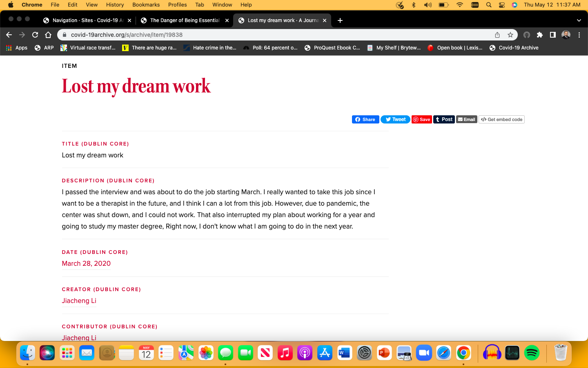588x368 pixels.
Task: Open the Chrome three-dot menu
Action: pos(579,35)
